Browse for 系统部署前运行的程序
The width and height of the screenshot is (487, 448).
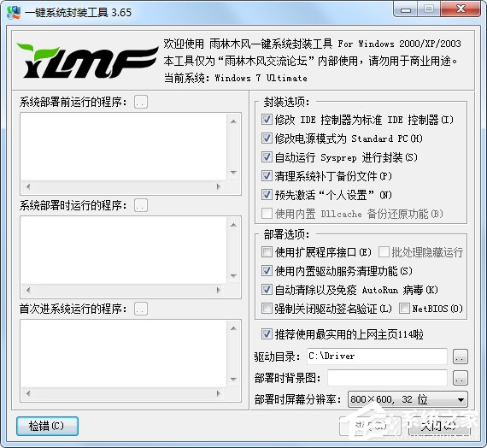[x=141, y=102]
